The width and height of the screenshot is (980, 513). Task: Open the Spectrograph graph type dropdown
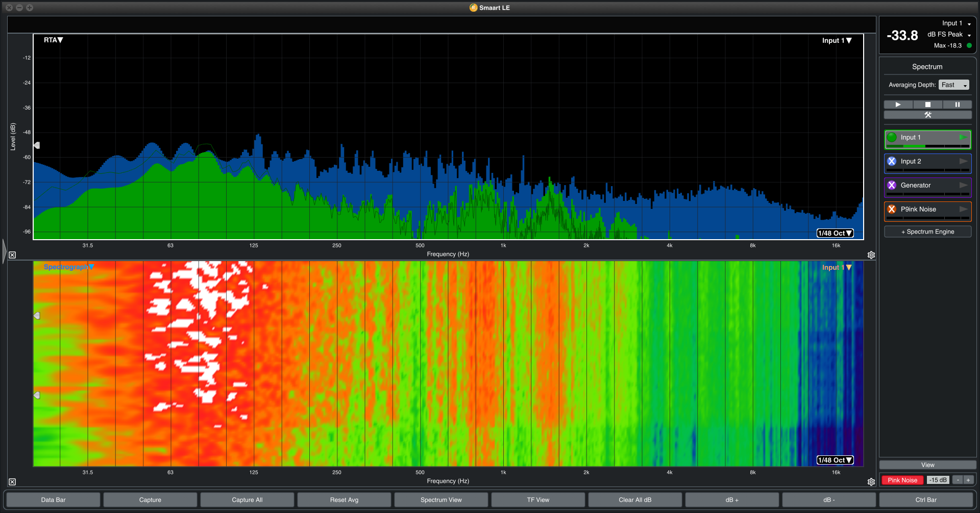[69, 267]
